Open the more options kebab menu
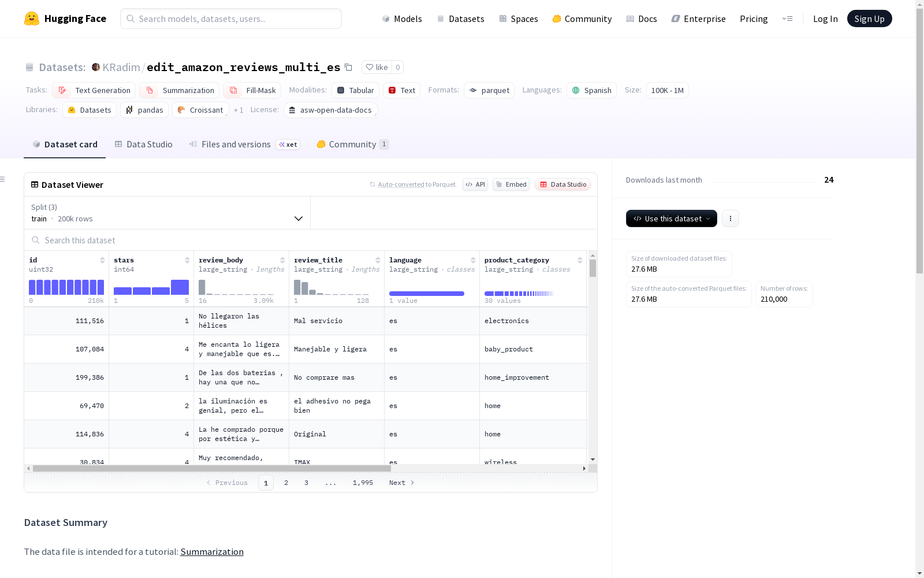This screenshot has width=924, height=578. pos(731,218)
